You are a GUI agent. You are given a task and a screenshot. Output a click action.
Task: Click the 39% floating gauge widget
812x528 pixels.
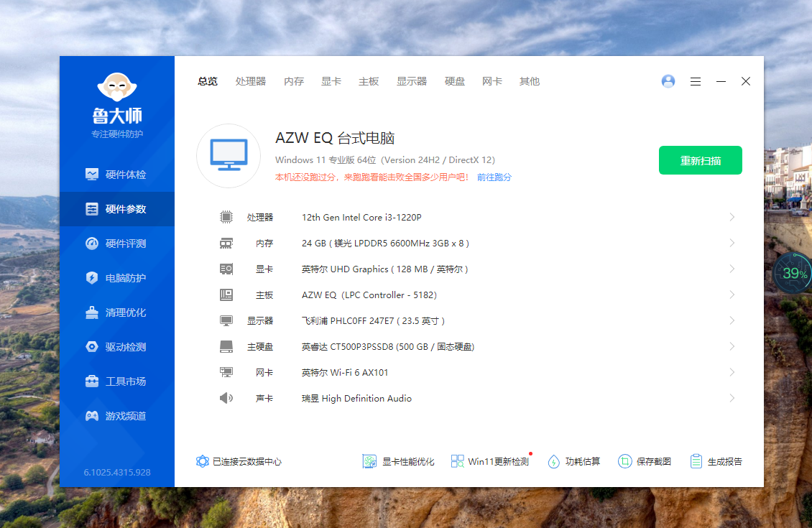pos(793,273)
